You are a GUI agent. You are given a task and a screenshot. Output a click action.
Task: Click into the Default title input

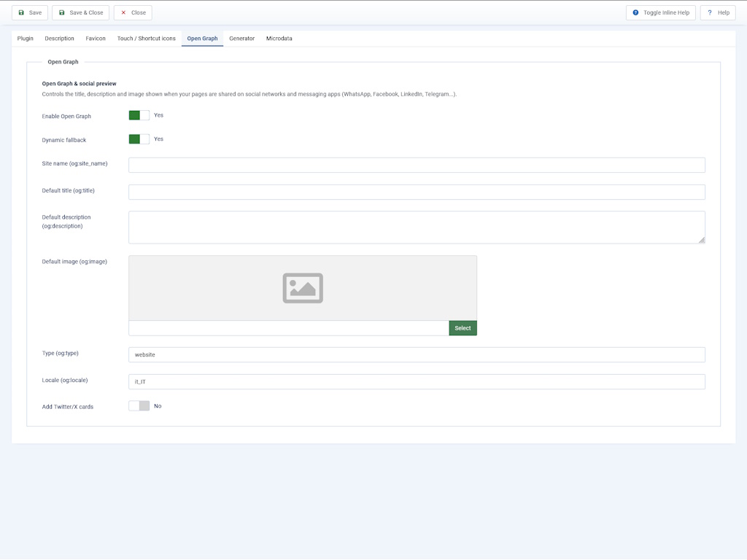pos(417,192)
